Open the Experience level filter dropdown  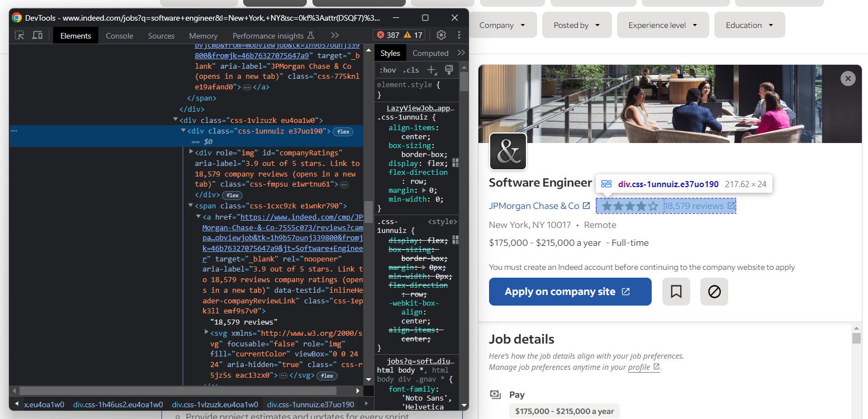click(662, 25)
